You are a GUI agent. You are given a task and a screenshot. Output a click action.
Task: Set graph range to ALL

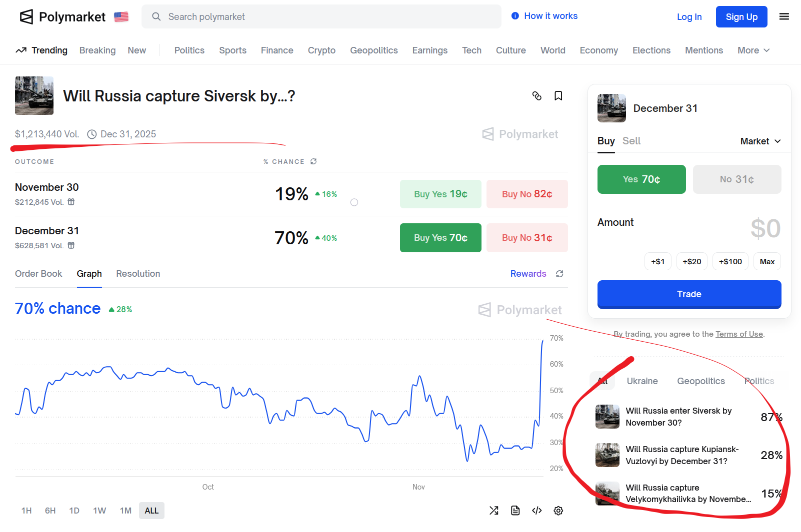[x=151, y=511]
